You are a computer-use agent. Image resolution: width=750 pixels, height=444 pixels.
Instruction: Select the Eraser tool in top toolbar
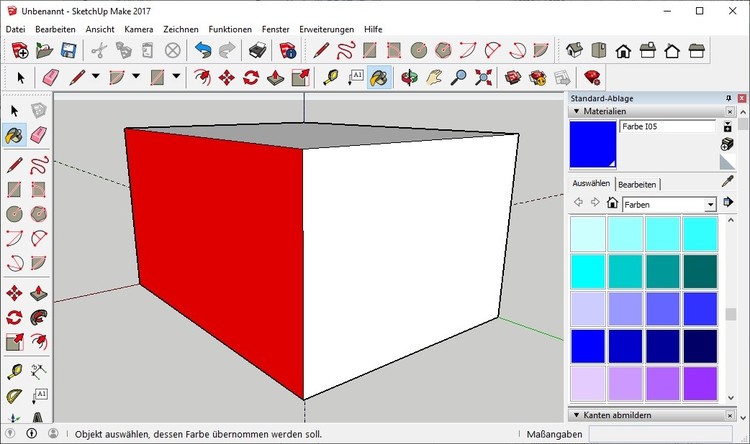(50, 78)
